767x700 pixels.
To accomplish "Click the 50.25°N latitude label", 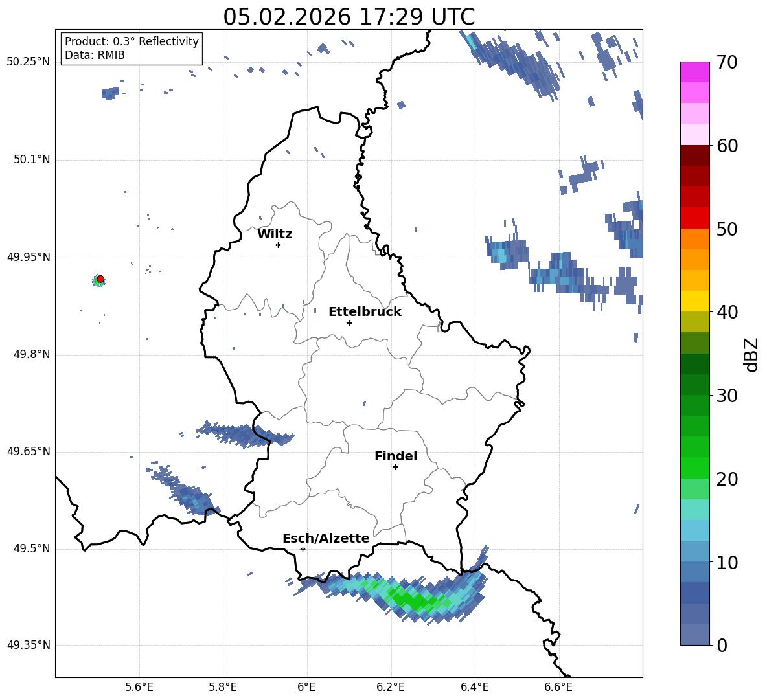I will 29,62.
